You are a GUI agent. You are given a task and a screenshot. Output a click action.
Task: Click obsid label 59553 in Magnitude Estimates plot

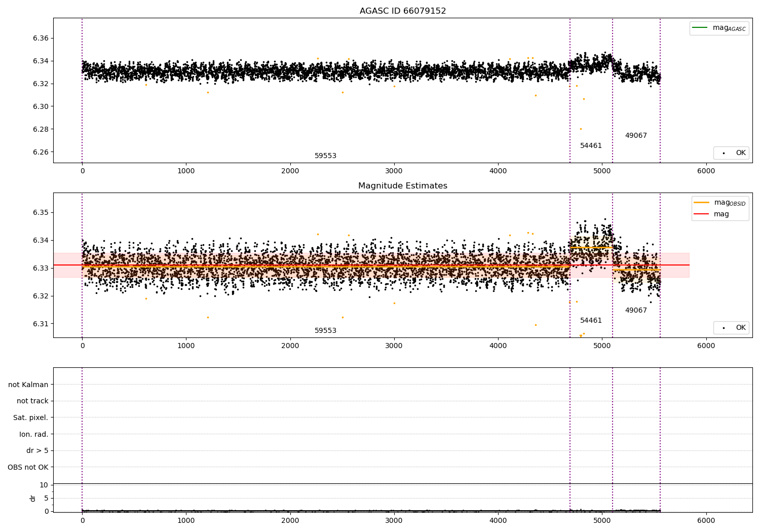click(x=325, y=331)
